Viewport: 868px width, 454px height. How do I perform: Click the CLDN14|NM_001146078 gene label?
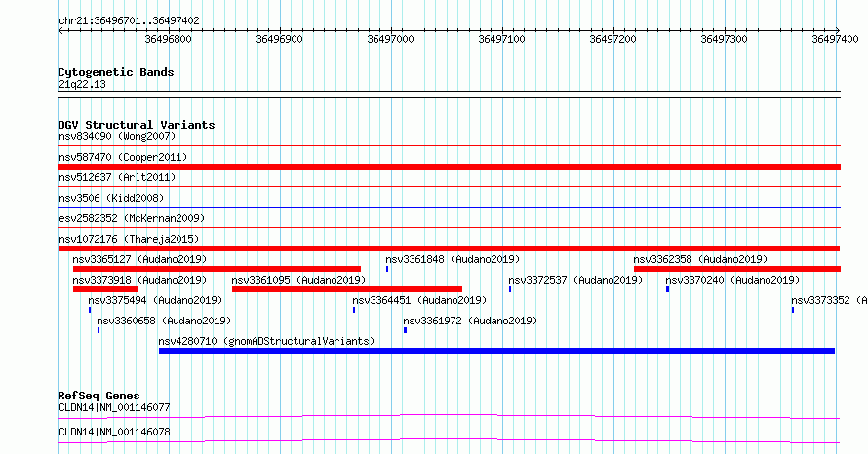pyautogui.click(x=114, y=432)
